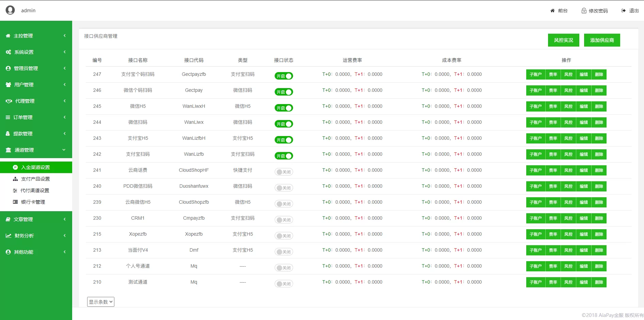
Task: Click the admin avatar icon
Action: pyautogui.click(x=10, y=10)
